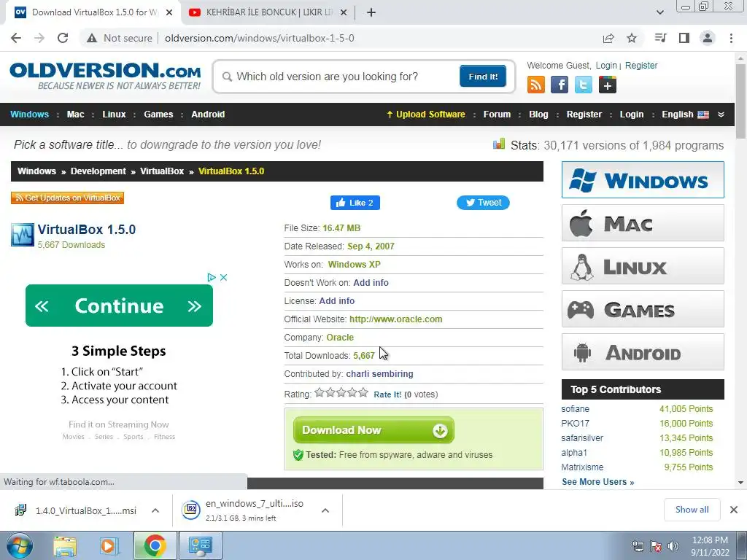The width and height of the screenshot is (747, 560).
Task: Open the oracle.com official website link
Action: point(396,319)
